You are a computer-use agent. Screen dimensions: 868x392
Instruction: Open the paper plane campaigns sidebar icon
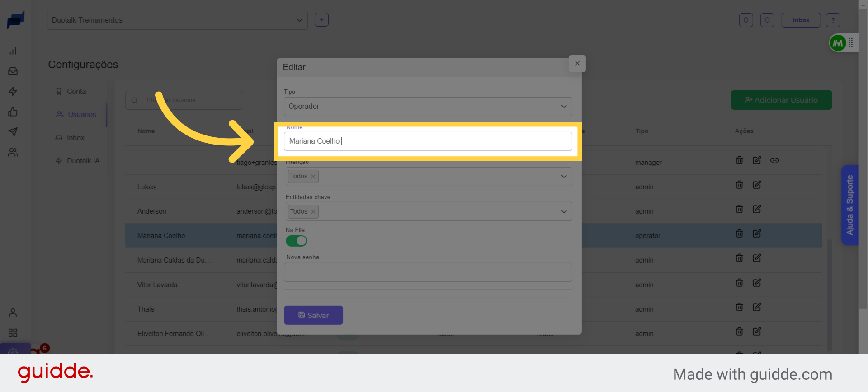pos(13,132)
